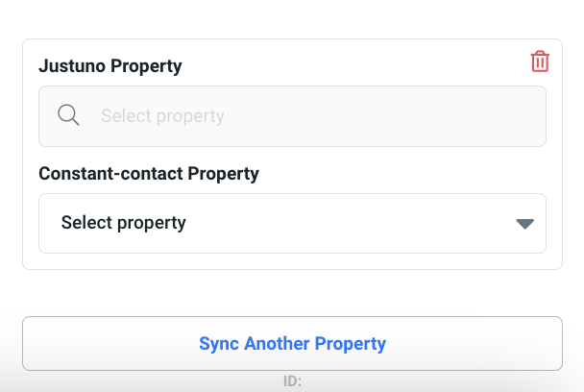The height and width of the screenshot is (392, 584).
Task: Click the dropdown caret arrow
Action: point(524,224)
